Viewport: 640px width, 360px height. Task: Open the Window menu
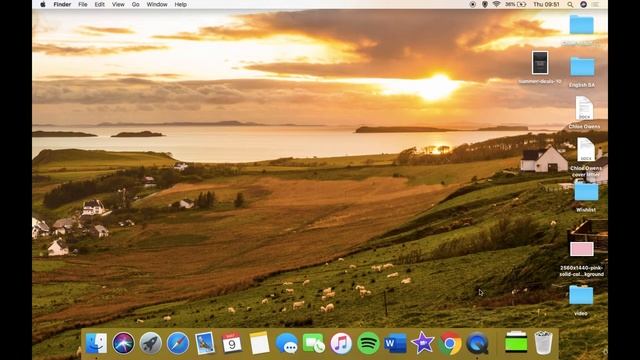tap(157, 4)
